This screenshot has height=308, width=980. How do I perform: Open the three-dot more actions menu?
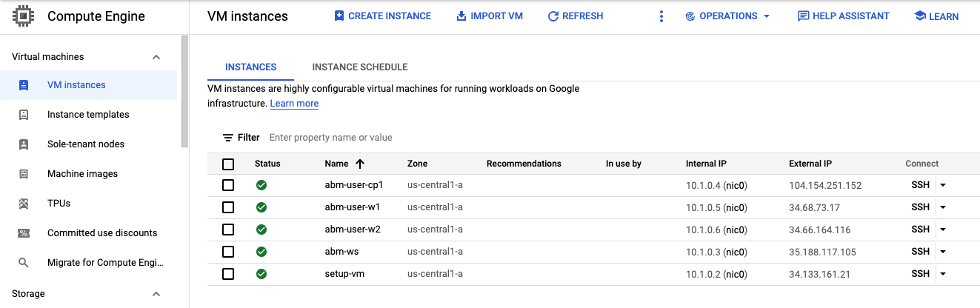(661, 16)
